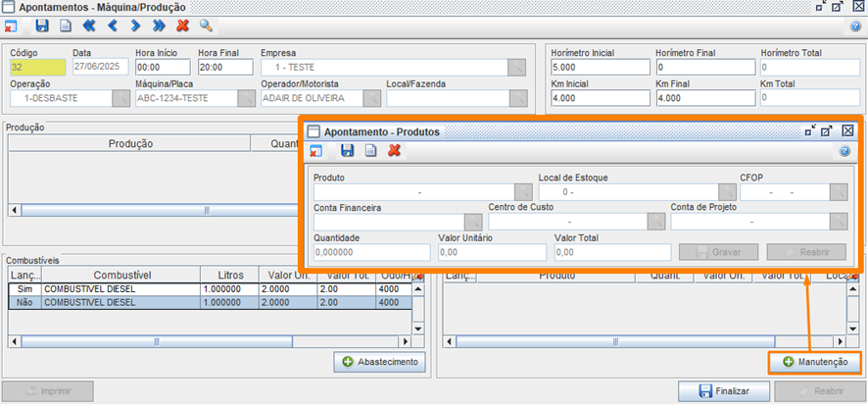Viewport: 868px width, 406px height.
Task: Click the Manutenção button
Action: pos(815,363)
